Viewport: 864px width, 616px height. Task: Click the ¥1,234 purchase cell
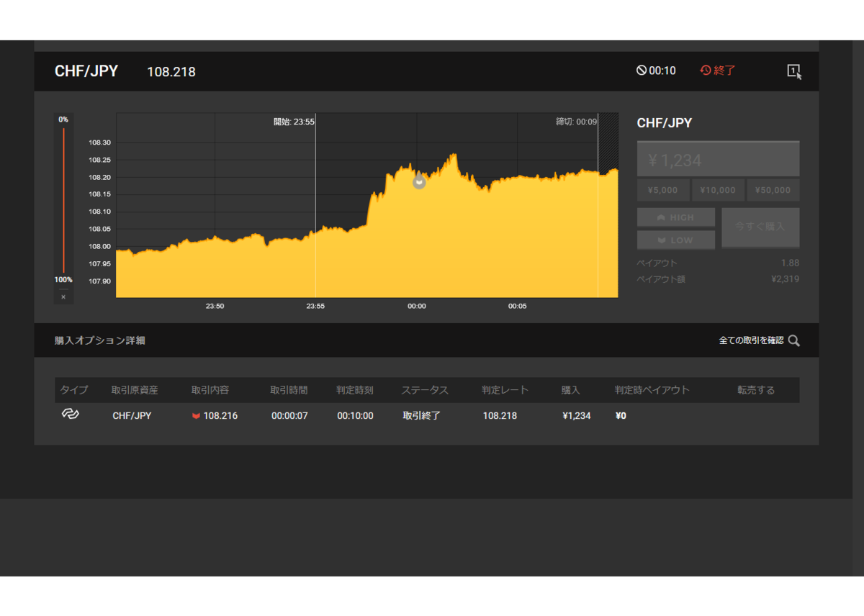pos(577,415)
